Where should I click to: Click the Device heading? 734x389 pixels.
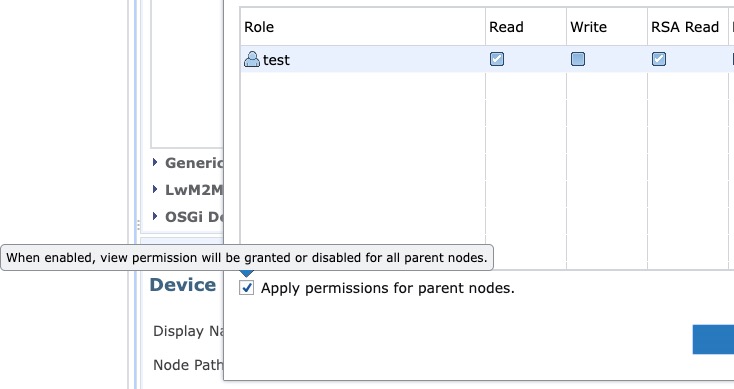click(x=183, y=285)
